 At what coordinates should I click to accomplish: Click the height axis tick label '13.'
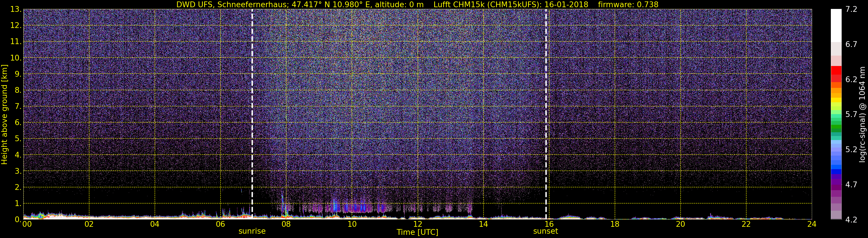[16, 10]
